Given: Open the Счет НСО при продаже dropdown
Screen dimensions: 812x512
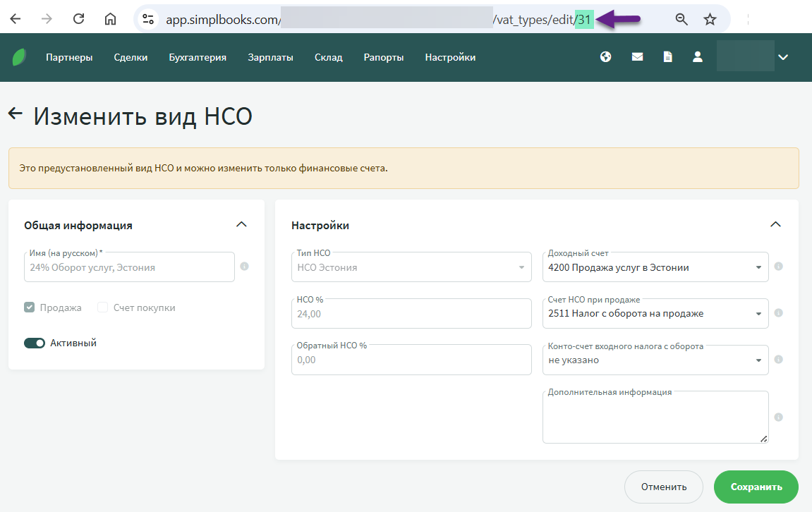Looking at the screenshot, I should tap(655, 314).
